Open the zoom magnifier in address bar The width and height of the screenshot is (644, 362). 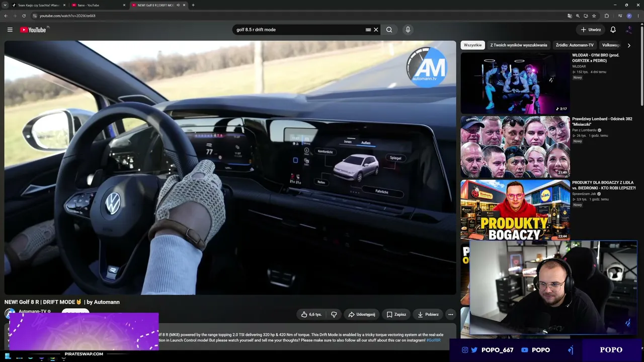point(578,16)
